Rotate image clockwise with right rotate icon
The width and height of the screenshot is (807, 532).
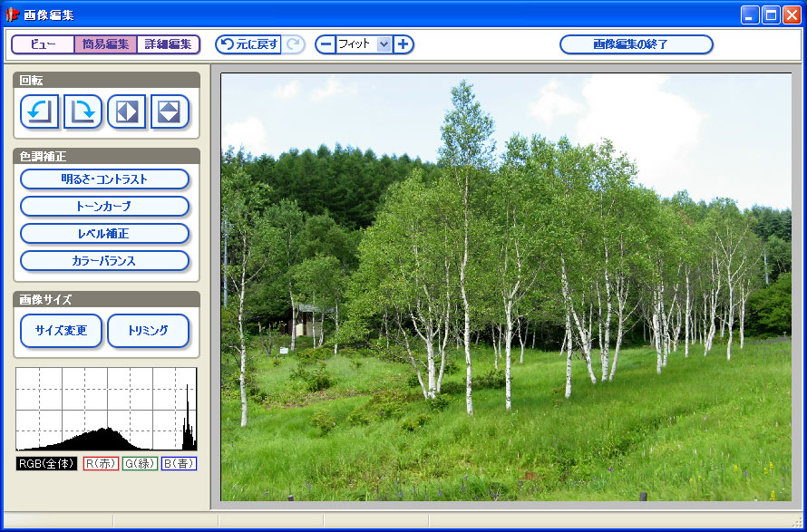coord(83,111)
